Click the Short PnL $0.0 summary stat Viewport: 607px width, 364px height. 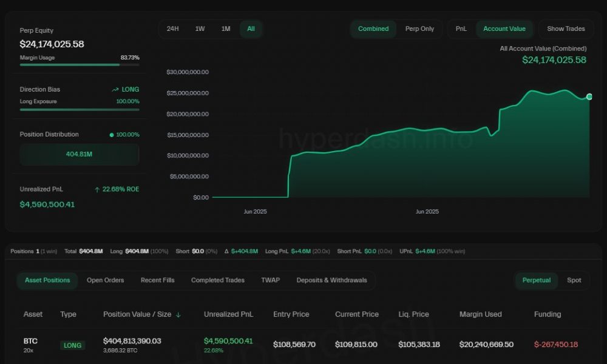tap(365, 251)
